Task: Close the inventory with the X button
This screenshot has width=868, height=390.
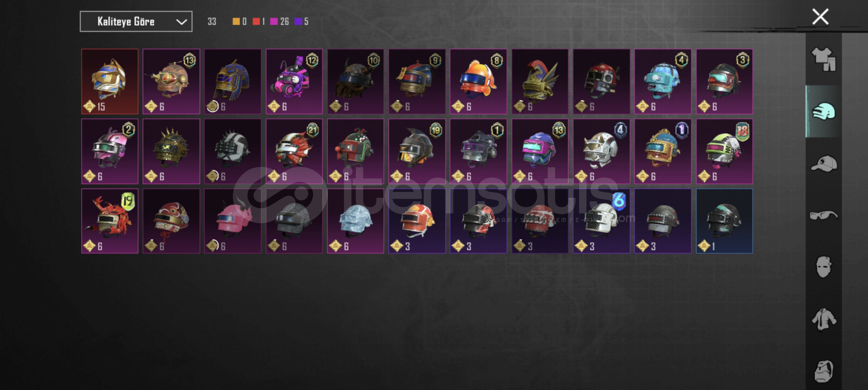Action: [820, 17]
